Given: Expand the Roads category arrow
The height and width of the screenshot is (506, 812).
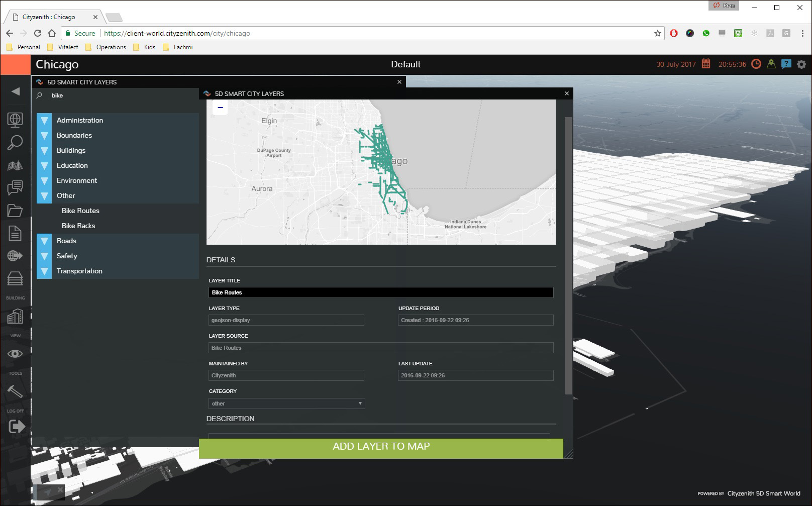Looking at the screenshot, I should click(44, 241).
